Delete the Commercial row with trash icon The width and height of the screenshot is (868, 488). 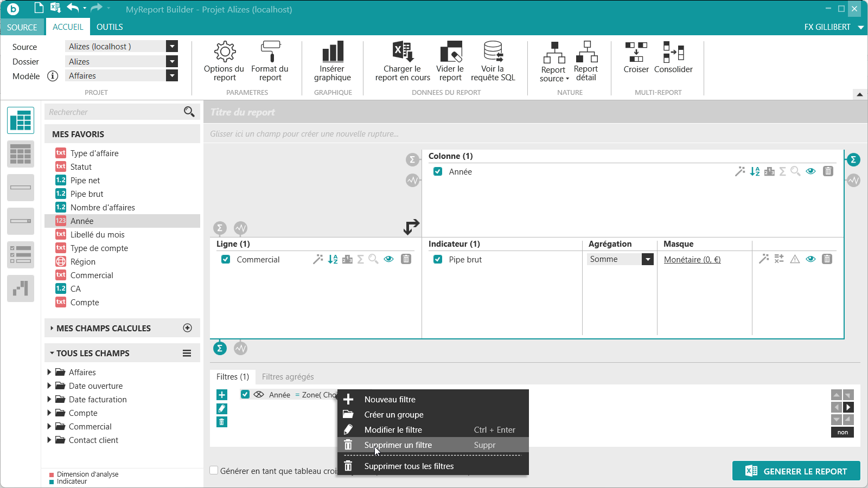(x=406, y=259)
